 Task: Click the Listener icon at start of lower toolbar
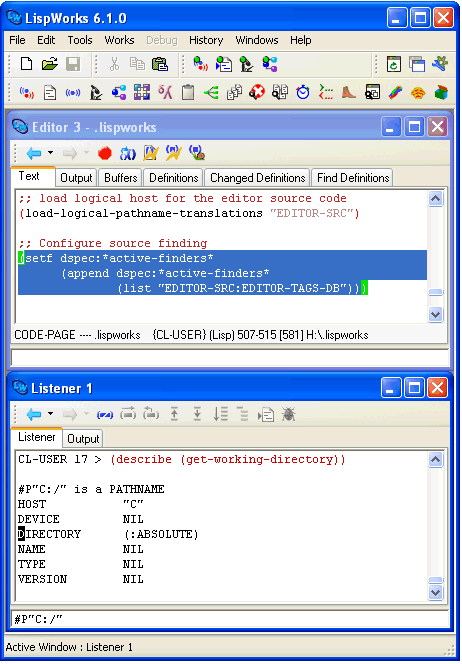(x=27, y=92)
